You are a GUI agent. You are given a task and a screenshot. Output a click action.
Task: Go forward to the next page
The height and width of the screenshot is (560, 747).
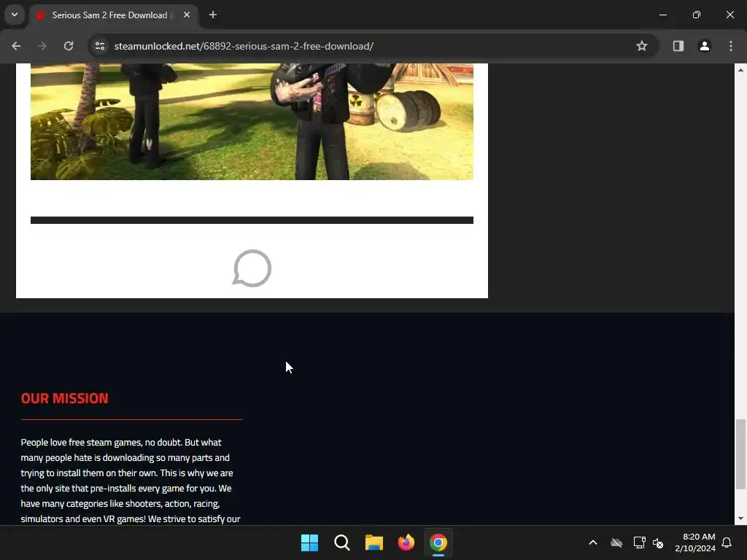[42, 46]
